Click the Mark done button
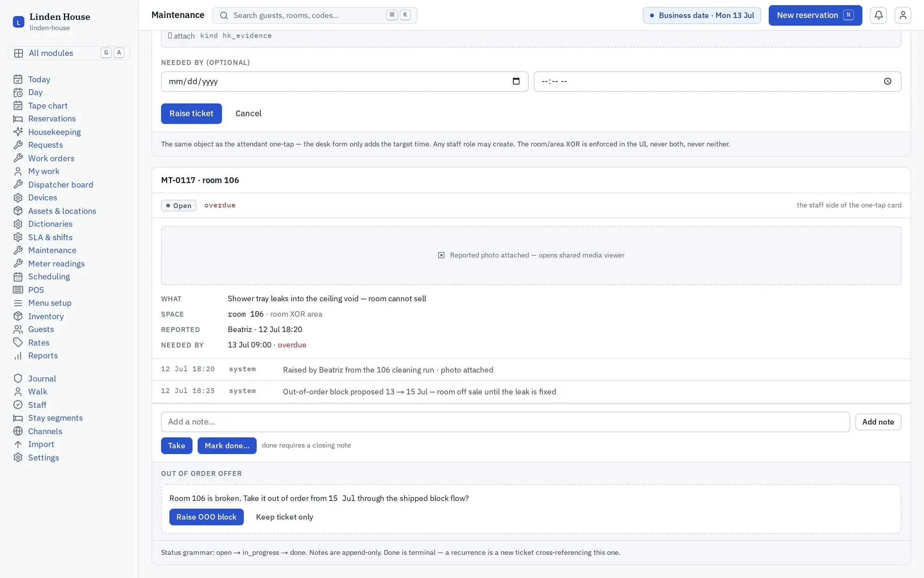The height and width of the screenshot is (578, 924). pos(227,446)
